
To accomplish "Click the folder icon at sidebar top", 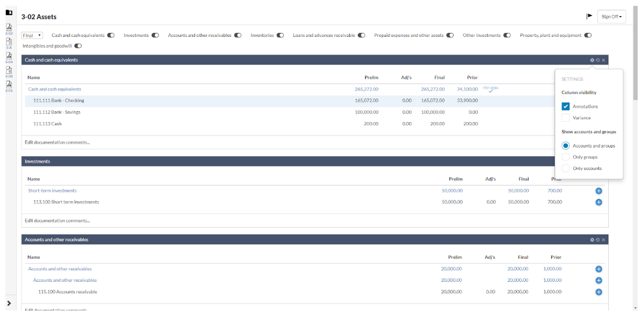I will (x=9, y=13).
